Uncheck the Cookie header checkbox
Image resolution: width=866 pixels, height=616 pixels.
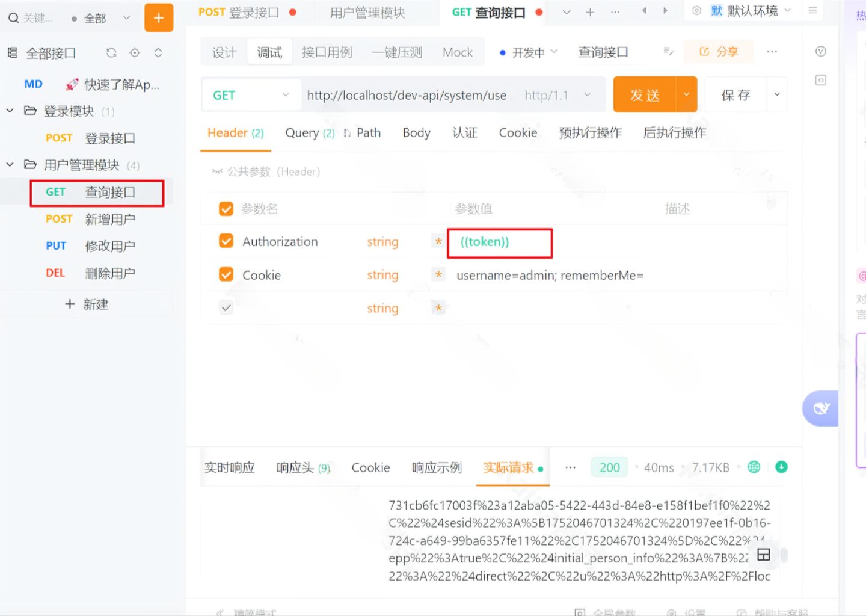coord(226,275)
